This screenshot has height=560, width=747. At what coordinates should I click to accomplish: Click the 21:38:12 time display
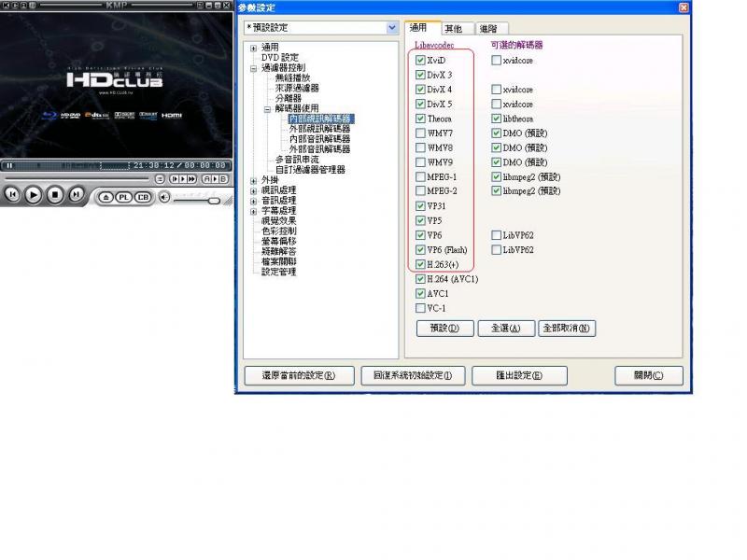tap(153, 165)
